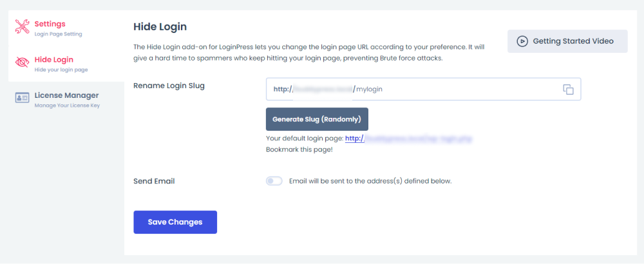Click the mylogin slug input field
Image resolution: width=644 pixels, height=264 pixels.
coord(424,89)
